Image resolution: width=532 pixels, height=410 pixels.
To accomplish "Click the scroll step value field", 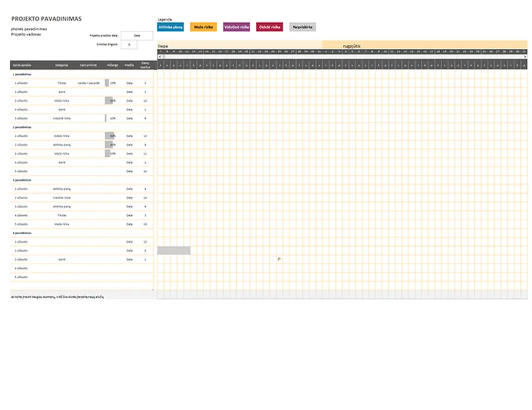I will click(x=129, y=45).
